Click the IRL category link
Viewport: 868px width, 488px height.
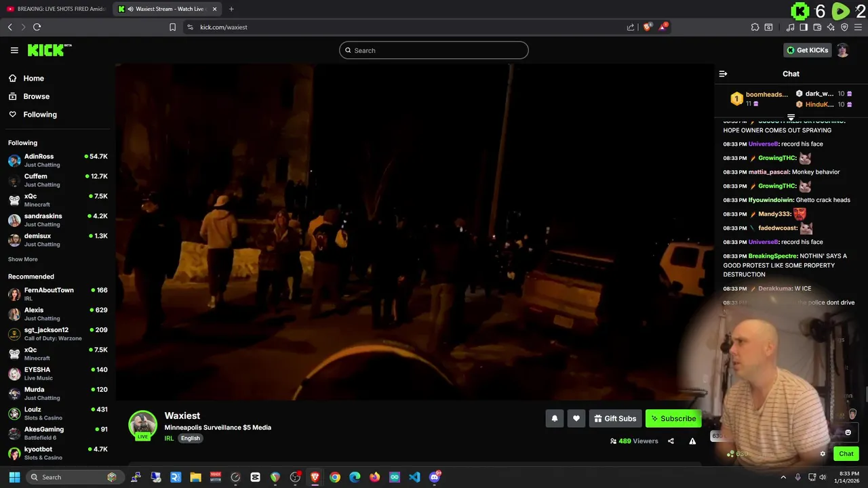[169, 439]
